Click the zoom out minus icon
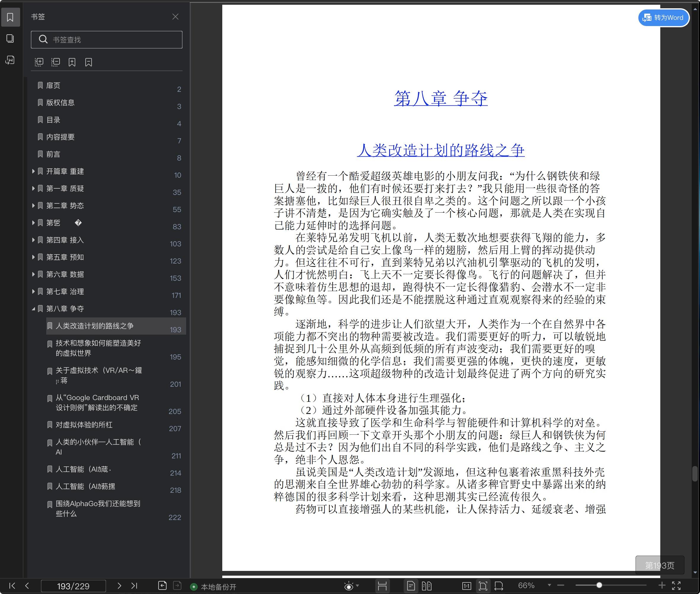 click(x=561, y=586)
